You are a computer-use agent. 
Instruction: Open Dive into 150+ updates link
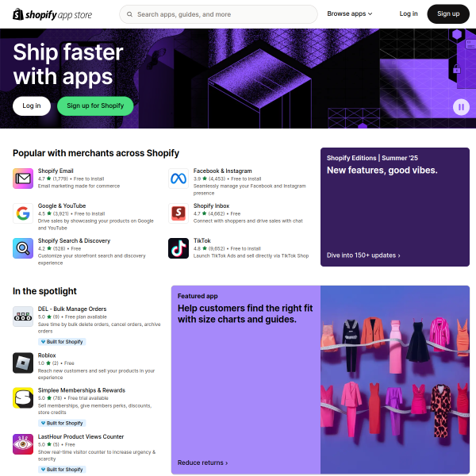[363, 255]
